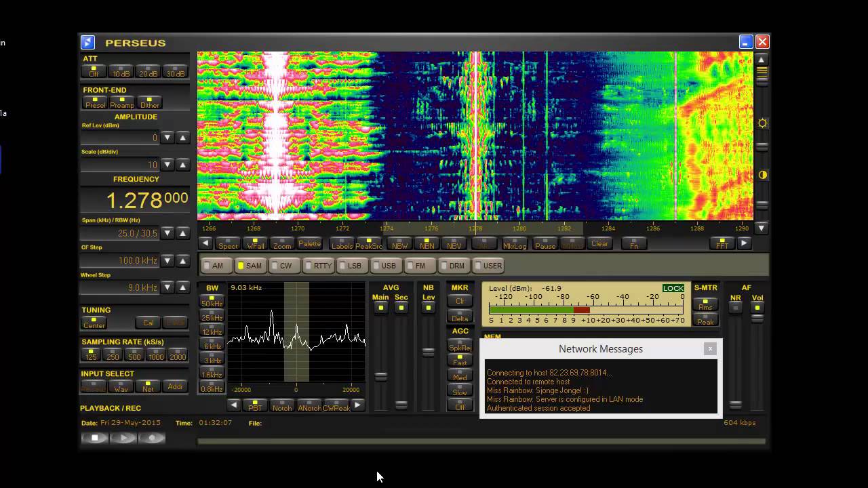Toggle the 20 dB attenuator
The height and width of the screenshot is (488, 868).
pyautogui.click(x=149, y=71)
